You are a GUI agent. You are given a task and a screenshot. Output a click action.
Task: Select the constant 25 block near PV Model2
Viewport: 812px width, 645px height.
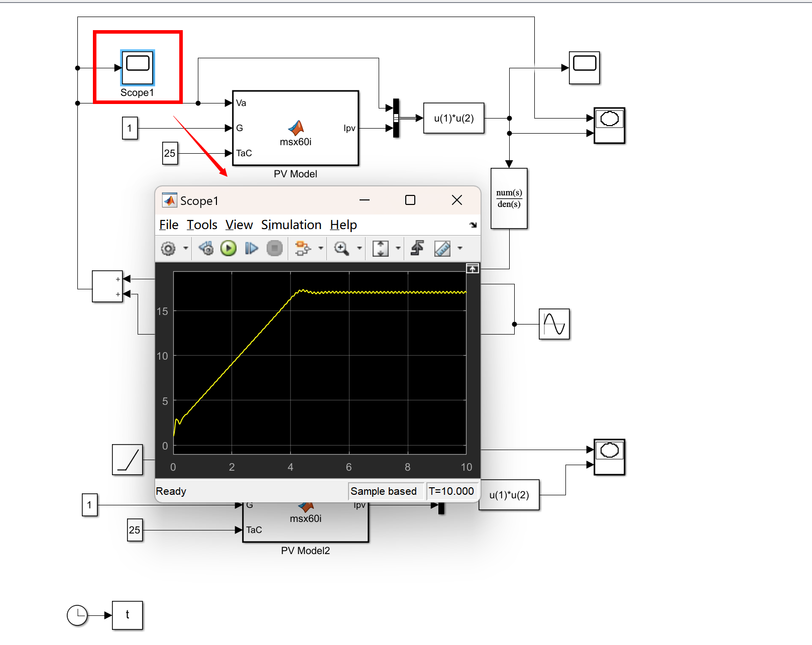tap(135, 530)
